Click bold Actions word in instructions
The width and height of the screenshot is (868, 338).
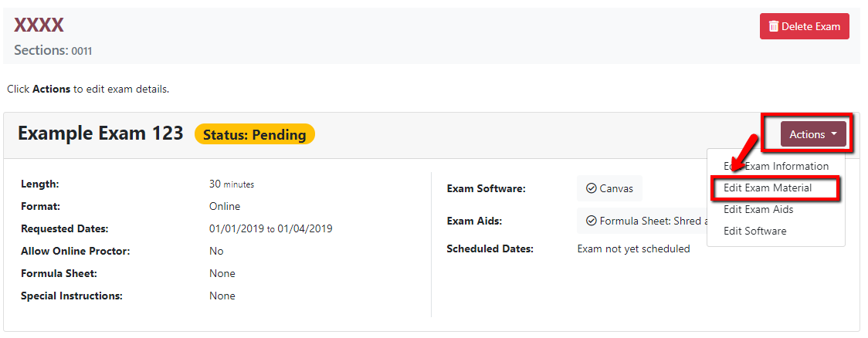(52, 89)
